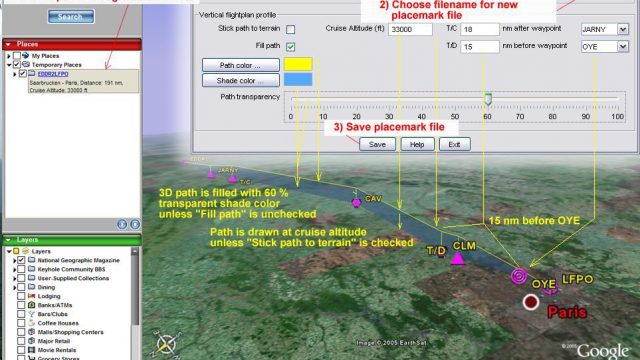Image resolution: width=640 pixels, height=360 pixels.
Task: Uncheck the Temporary Places checkbox
Action: tap(17, 64)
